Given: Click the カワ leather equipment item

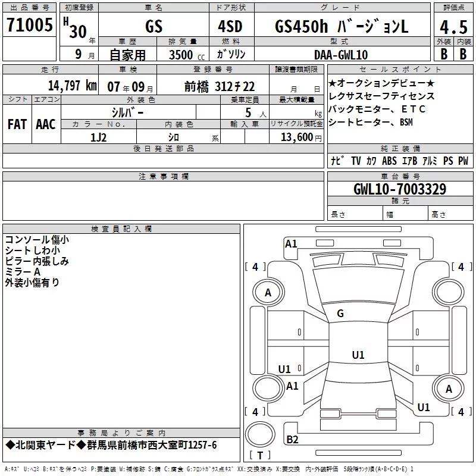Looking at the screenshot, I should tap(371, 161).
